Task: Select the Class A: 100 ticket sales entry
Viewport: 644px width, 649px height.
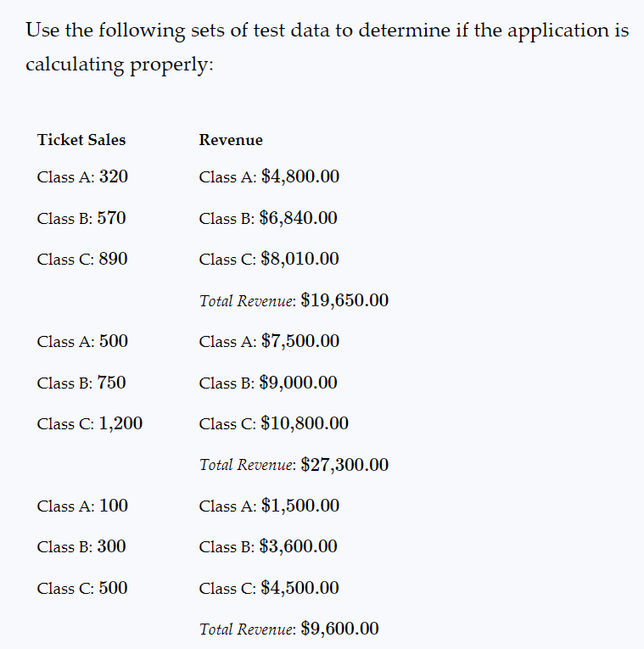Action: coord(82,506)
